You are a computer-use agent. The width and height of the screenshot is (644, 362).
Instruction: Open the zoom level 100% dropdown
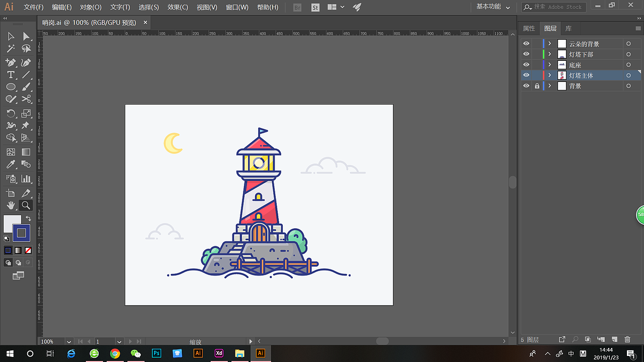pos(69,342)
